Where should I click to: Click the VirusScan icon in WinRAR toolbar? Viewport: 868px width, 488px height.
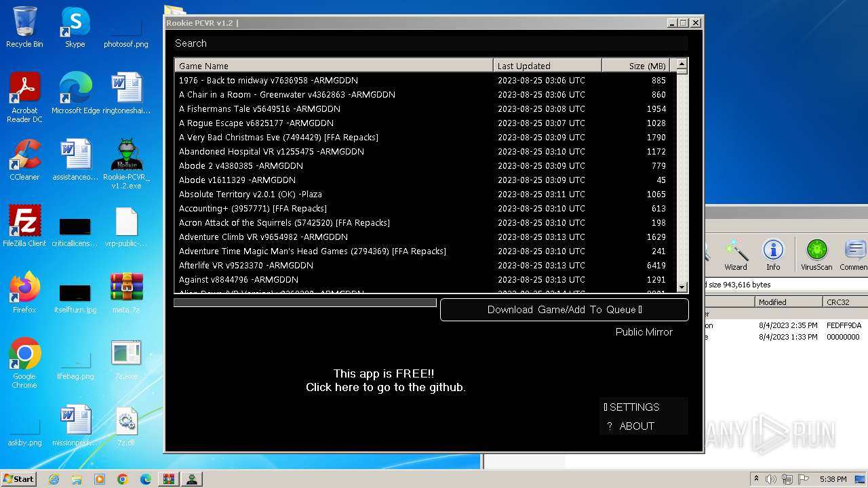tap(816, 254)
